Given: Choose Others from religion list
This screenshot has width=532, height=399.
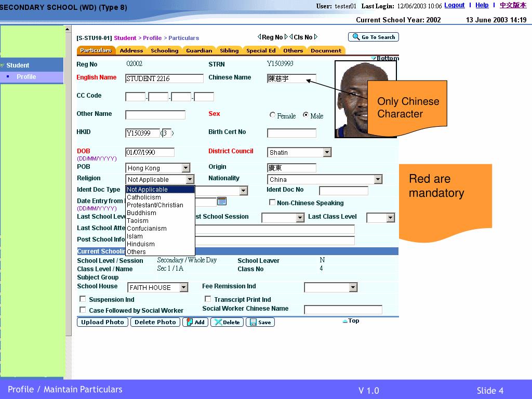Looking at the screenshot, I should point(160,252).
